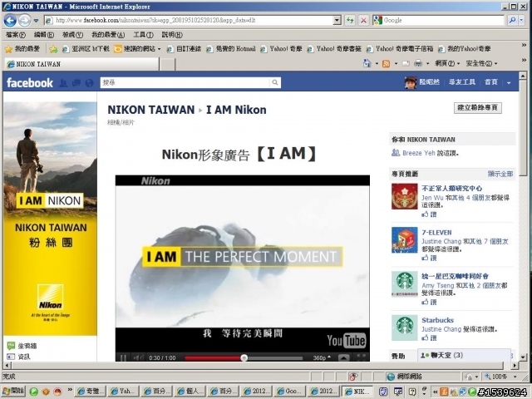Seek using the video progress bar handle
Screen dimensions: 532x399
coord(244,358)
